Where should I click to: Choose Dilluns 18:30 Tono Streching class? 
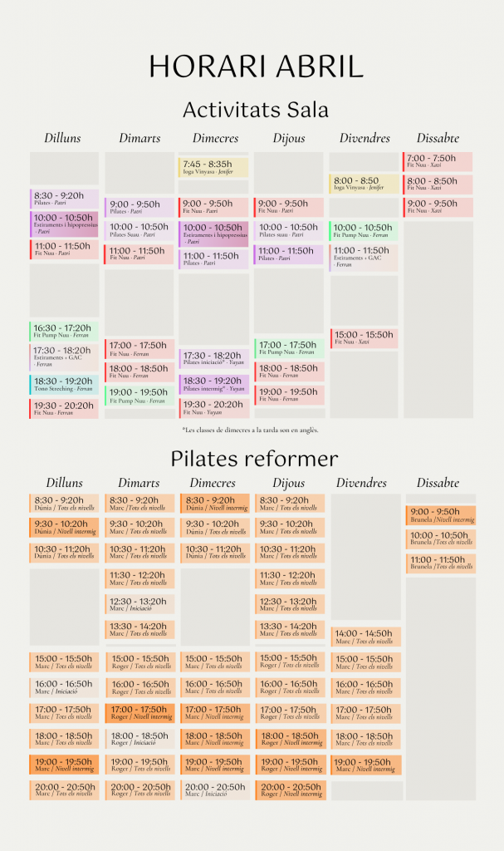point(64,384)
